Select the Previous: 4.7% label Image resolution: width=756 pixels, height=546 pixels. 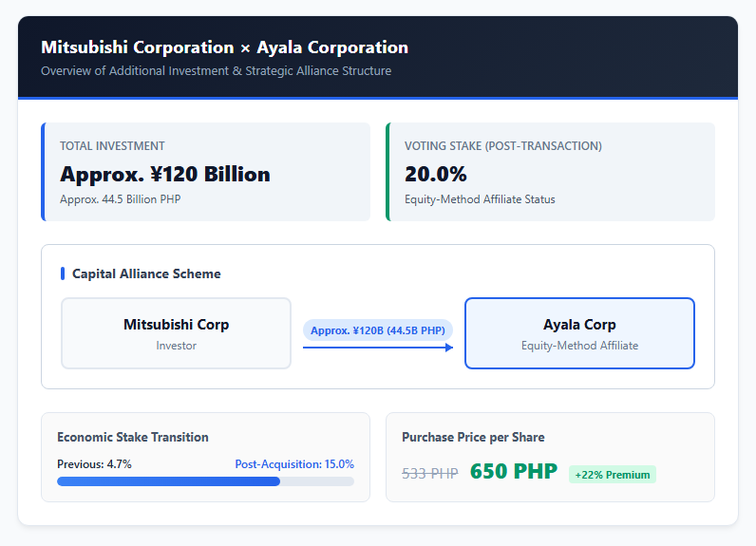[x=94, y=464]
